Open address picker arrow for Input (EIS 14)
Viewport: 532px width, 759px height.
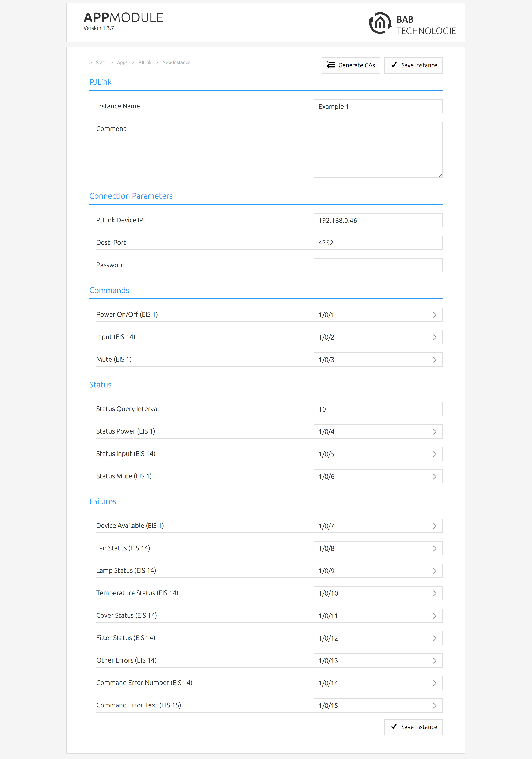[x=434, y=337]
